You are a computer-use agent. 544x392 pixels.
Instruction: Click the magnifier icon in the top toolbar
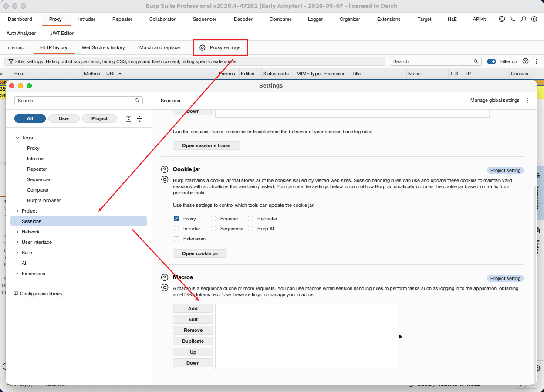tap(524, 19)
